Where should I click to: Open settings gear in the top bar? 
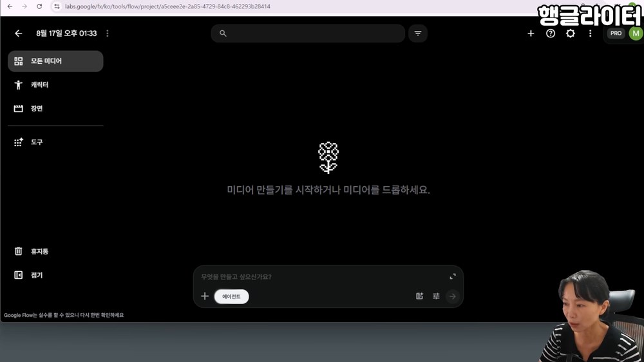pos(571,33)
